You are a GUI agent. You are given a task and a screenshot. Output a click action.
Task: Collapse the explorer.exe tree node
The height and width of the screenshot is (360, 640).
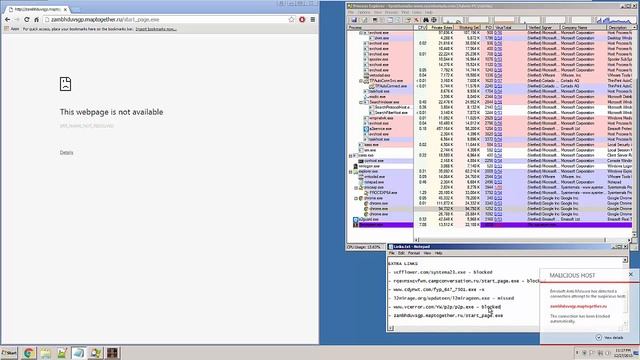coord(351,171)
